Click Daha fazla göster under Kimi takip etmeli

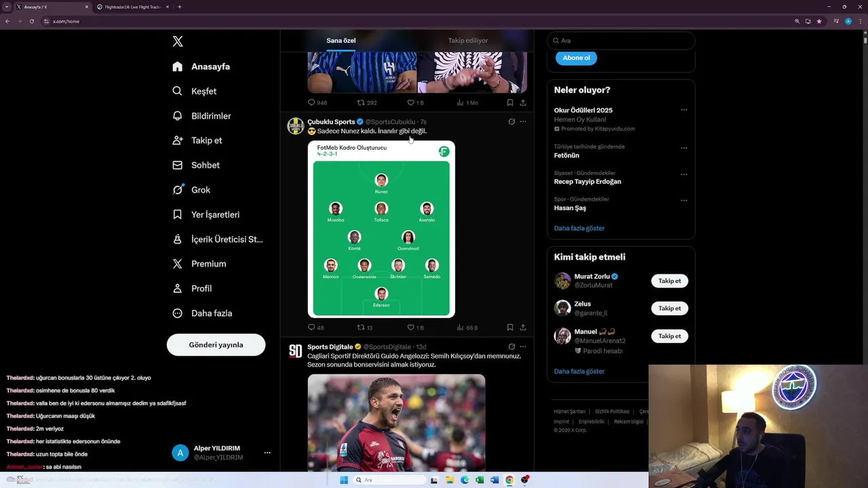pyautogui.click(x=579, y=371)
